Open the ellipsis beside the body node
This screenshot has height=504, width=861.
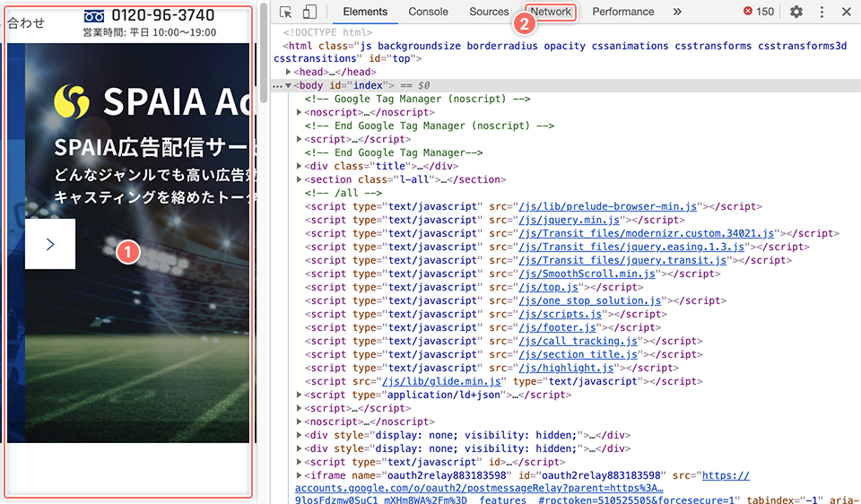[x=278, y=86]
